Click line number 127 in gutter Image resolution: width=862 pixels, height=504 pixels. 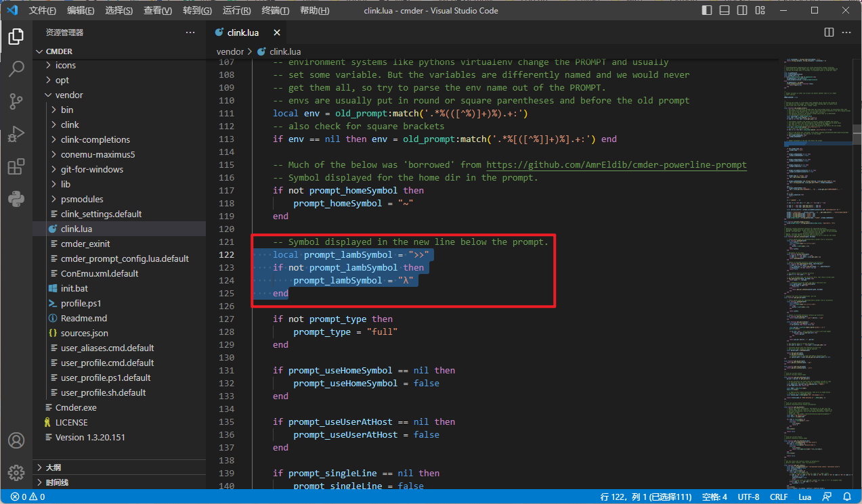click(x=225, y=319)
